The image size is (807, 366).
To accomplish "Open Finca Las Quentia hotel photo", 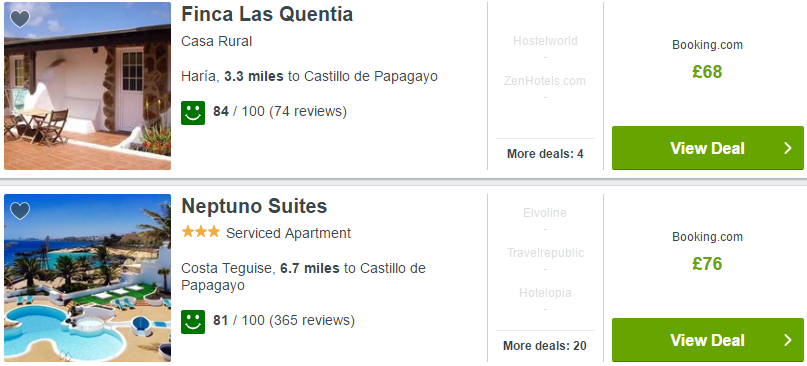I will point(87,86).
